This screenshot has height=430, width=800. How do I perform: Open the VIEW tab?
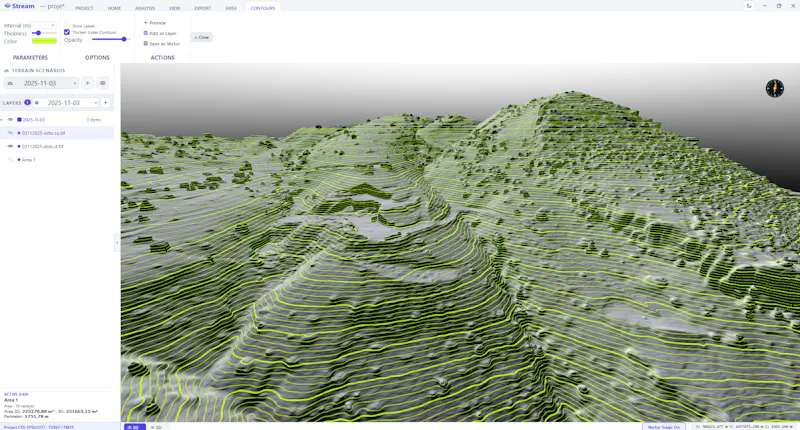tap(174, 8)
